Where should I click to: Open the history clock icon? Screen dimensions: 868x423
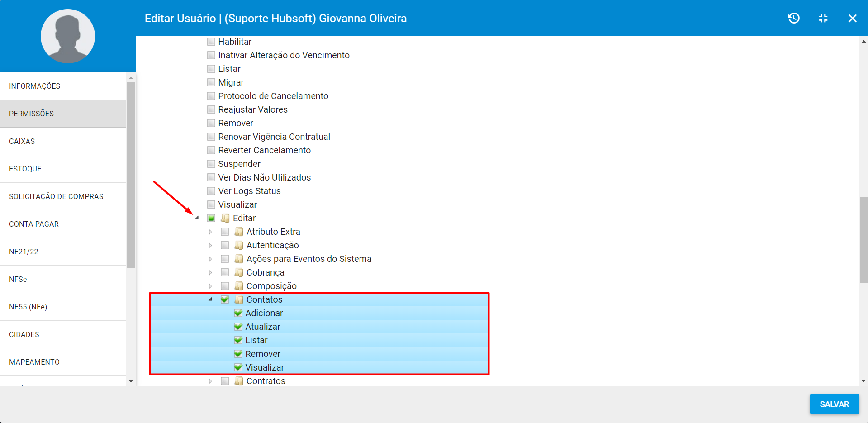pos(794,18)
